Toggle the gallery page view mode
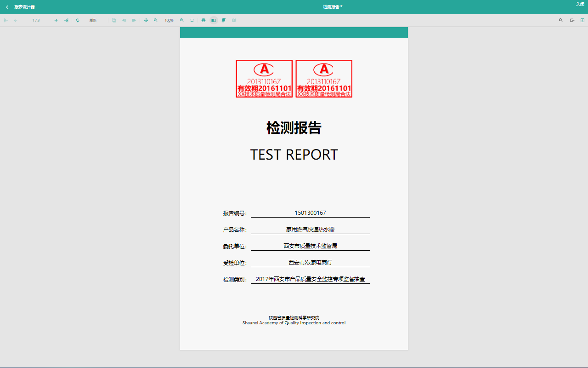This screenshot has height=368, width=588. coord(234,20)
